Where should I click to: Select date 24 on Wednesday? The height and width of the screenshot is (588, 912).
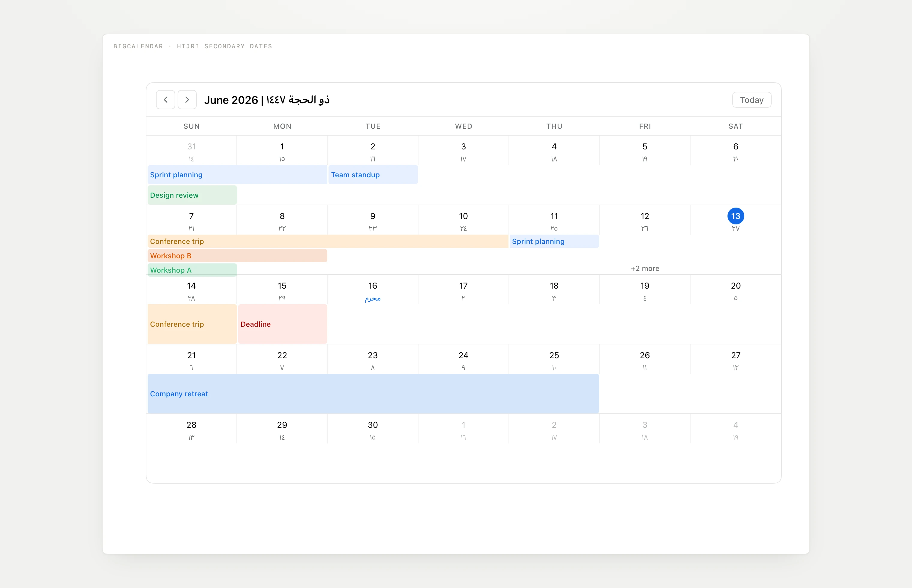click(463, 355)
